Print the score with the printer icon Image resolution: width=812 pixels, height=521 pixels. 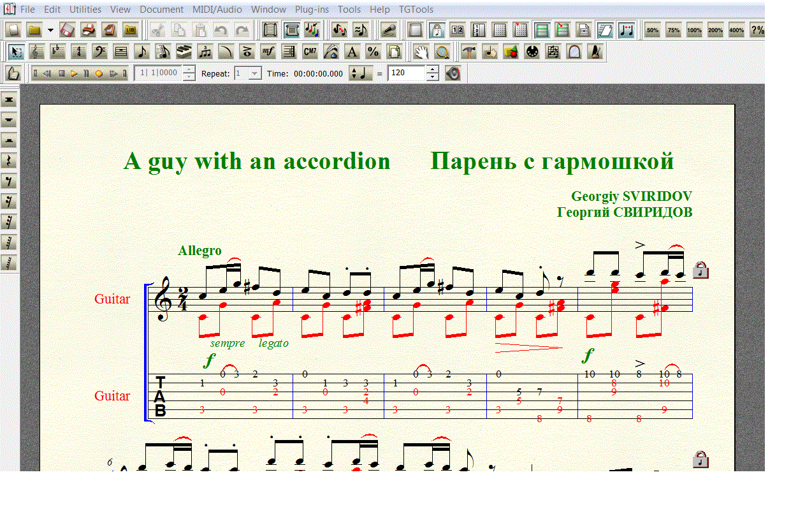[x=89, y=30]
